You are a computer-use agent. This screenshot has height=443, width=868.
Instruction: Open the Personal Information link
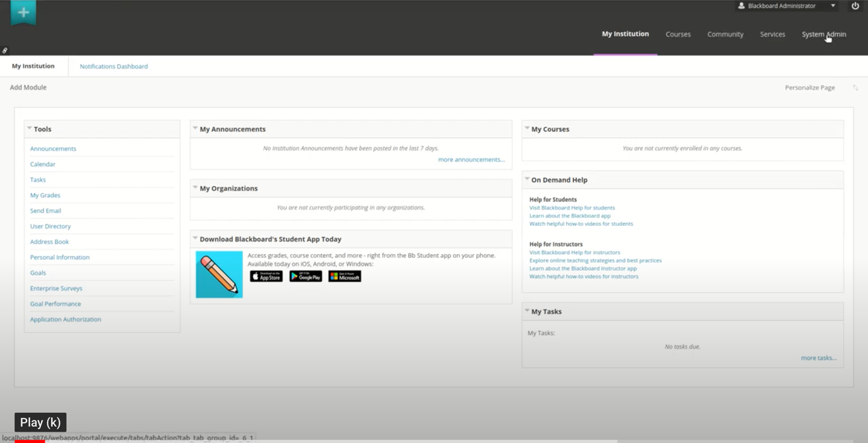click(x=60, y=257)
